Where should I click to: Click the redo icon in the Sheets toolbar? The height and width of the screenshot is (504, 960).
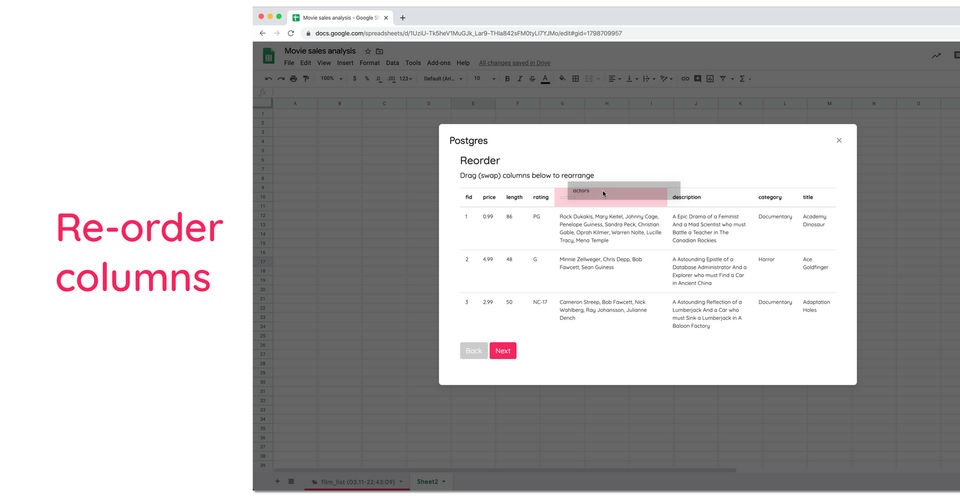281,78
